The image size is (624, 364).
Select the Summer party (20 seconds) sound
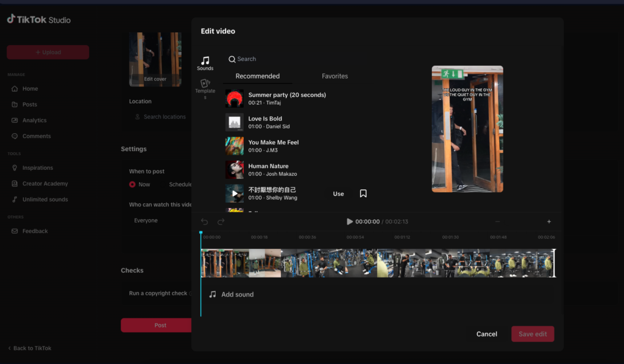tap(297, 99)
